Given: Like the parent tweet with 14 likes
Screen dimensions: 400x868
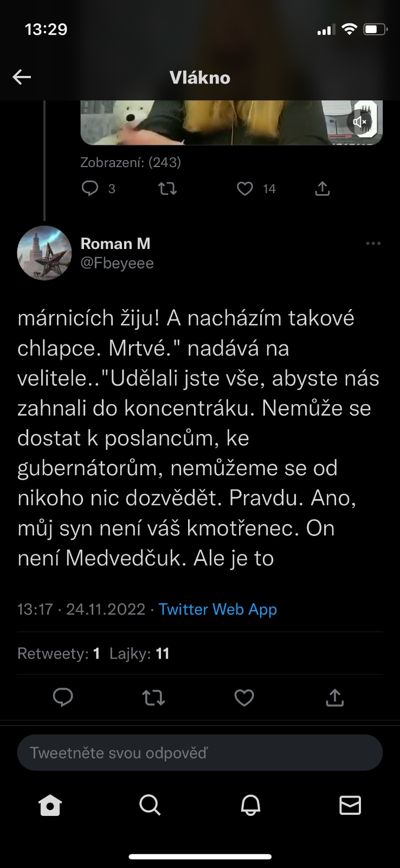Looking at the screenshot, I should pyautogui.click(x=245, y=188).
